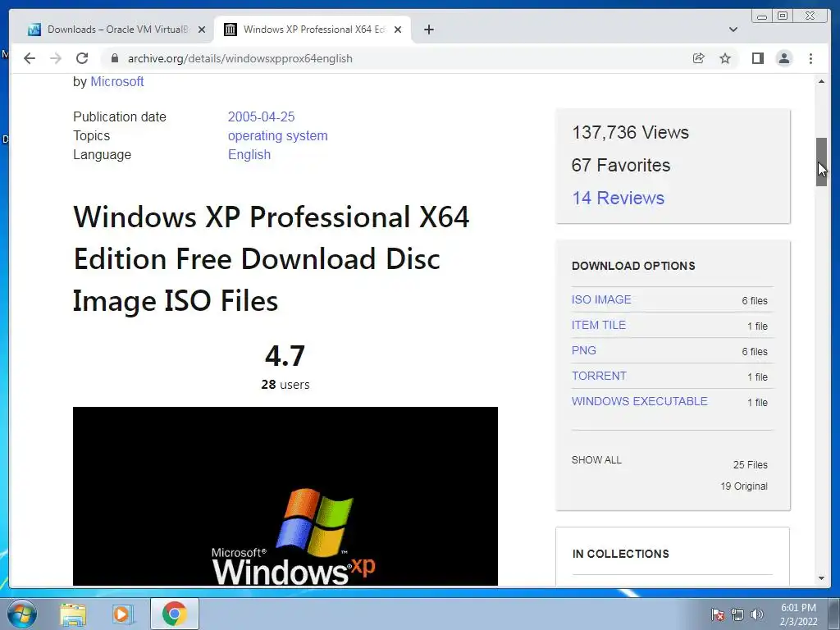Open the Action Center flag icon

tap(717, 614)
